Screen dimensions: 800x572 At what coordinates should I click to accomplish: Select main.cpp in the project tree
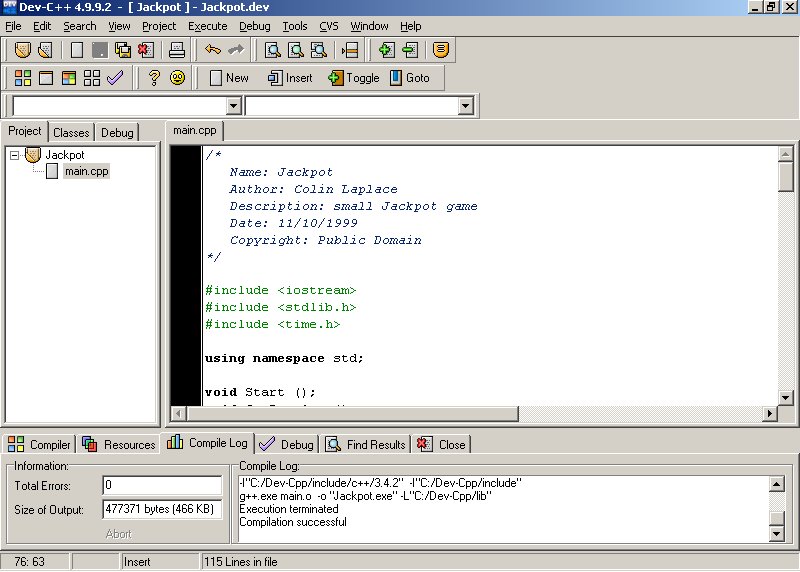pos(85,171)
